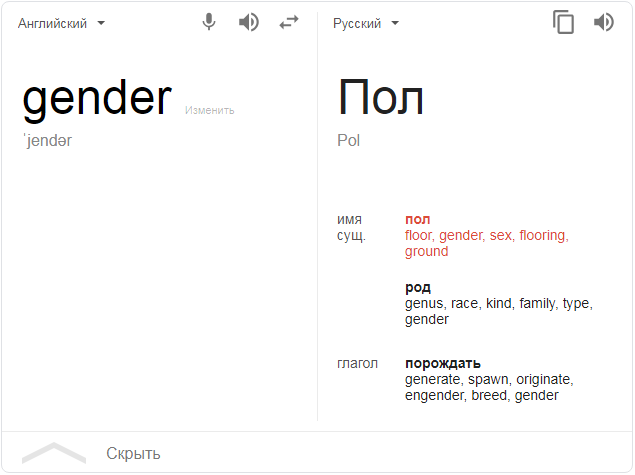Viewport: 635px width, 475px height.
Task: Copy the Russian translation to clipboard
Action: (564, 22)
